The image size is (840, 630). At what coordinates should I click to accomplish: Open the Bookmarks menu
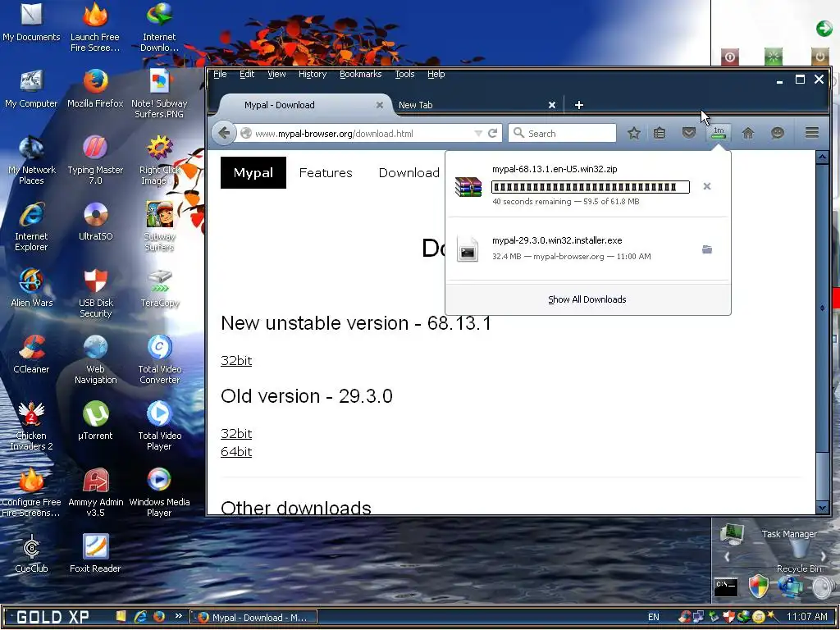pyautogui.click(x=361, y=74)
